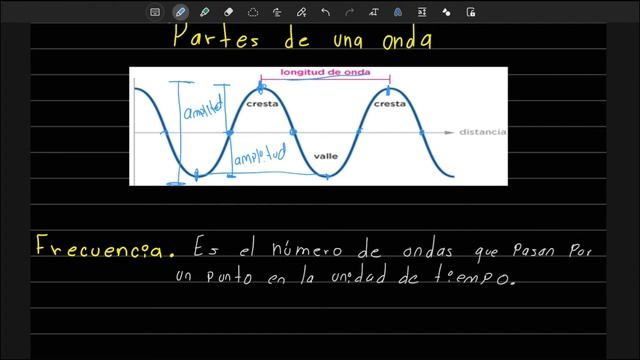
Task: Click the second 'cresta' label under the bracket's right end
Action: (x=390, y=104)
